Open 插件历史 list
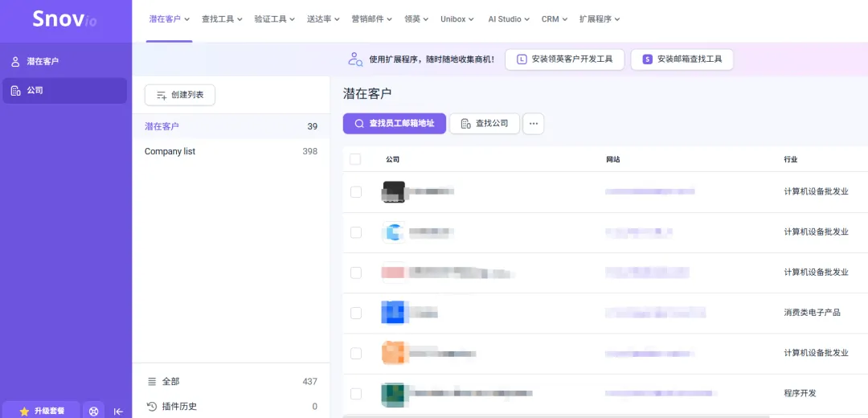 tap(231, 407)
